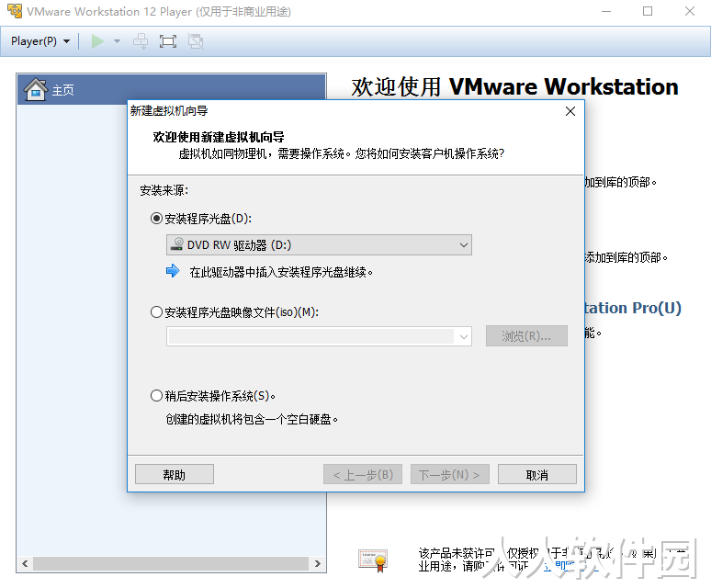Click the 下一步(N) next button

450,475
